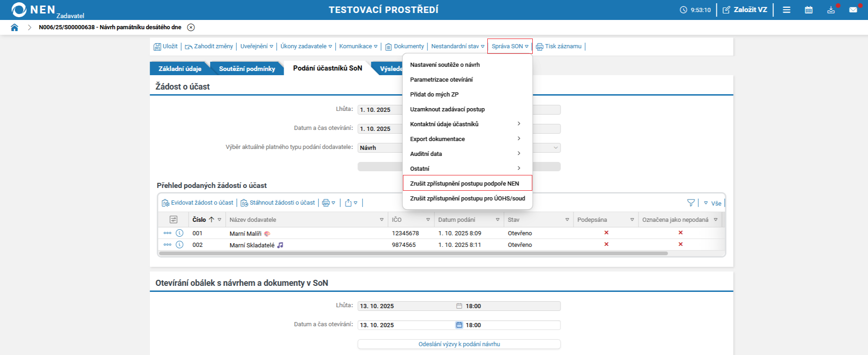This screenshot has width=868, height=355.
Task: Click IČO value 12345678
Action: (405, 233)
